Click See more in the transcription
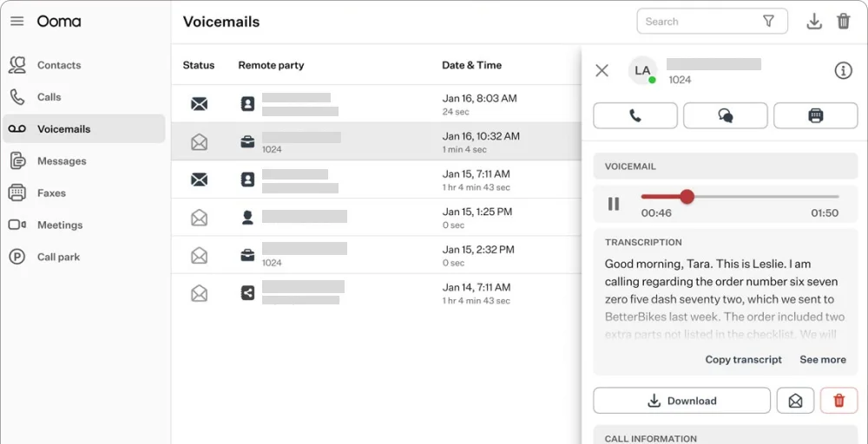 [x=823, y=359]
